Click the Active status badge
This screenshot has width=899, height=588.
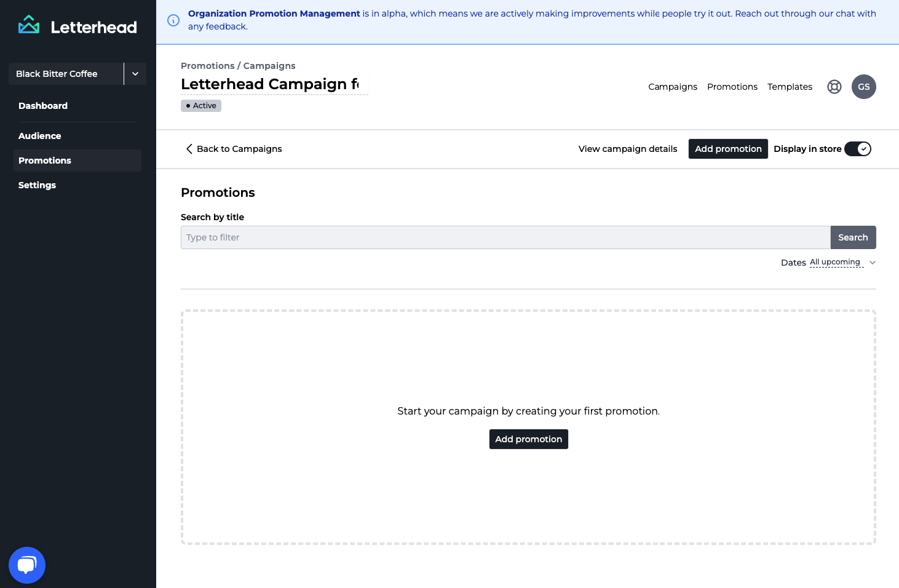tap(201, 106)
